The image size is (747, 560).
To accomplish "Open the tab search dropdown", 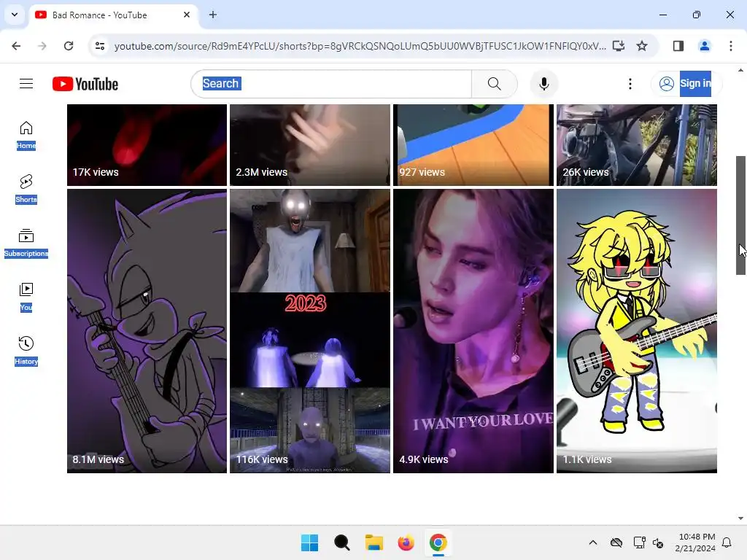I will coord(15,15).
